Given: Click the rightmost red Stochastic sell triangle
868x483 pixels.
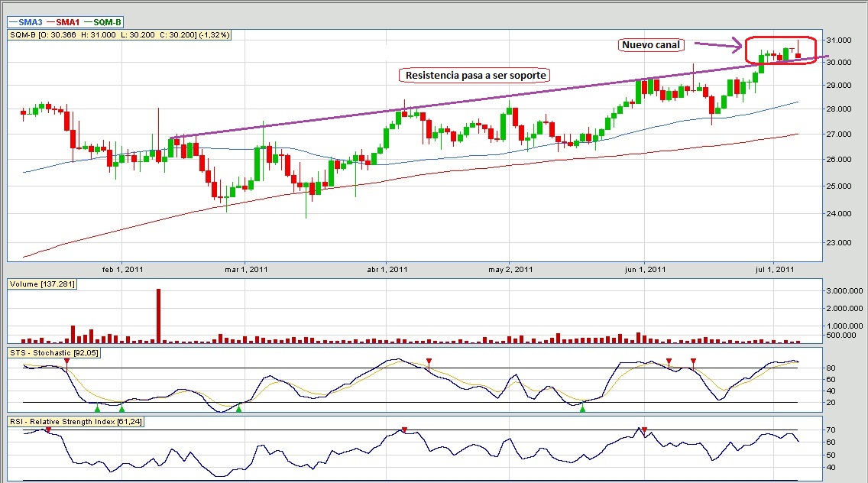Looking at the screenshot, I should point(693,361).
